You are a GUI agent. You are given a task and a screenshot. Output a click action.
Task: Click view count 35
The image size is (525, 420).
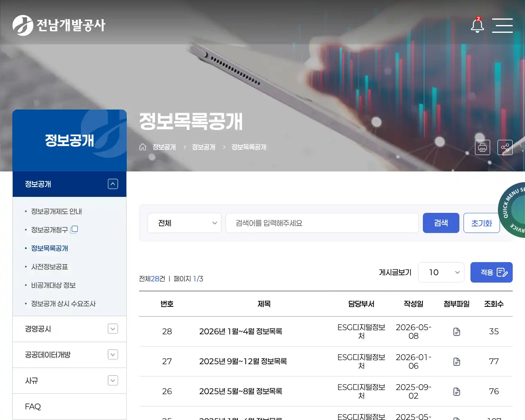(494, 331)
